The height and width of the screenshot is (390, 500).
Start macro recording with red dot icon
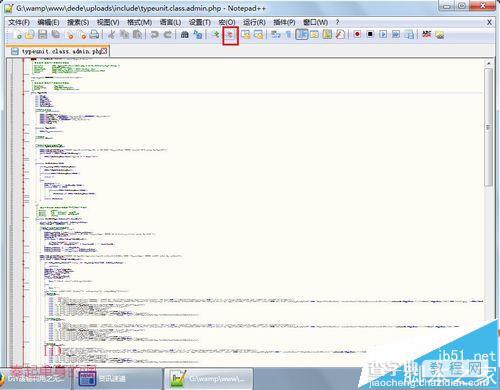[x=357, y=35]
